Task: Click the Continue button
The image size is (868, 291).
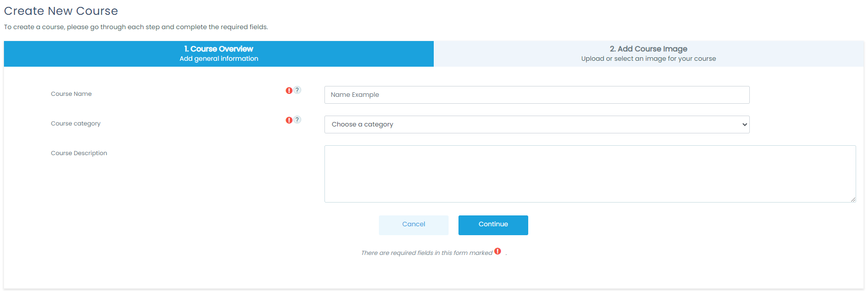Action: (x=493, y=225)
